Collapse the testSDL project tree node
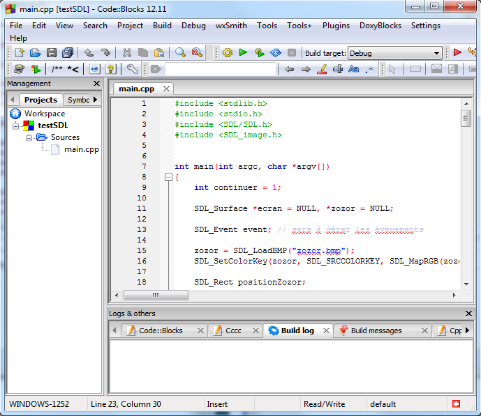The height and width of the screenshot is (416, 481). tap(16, 126)
